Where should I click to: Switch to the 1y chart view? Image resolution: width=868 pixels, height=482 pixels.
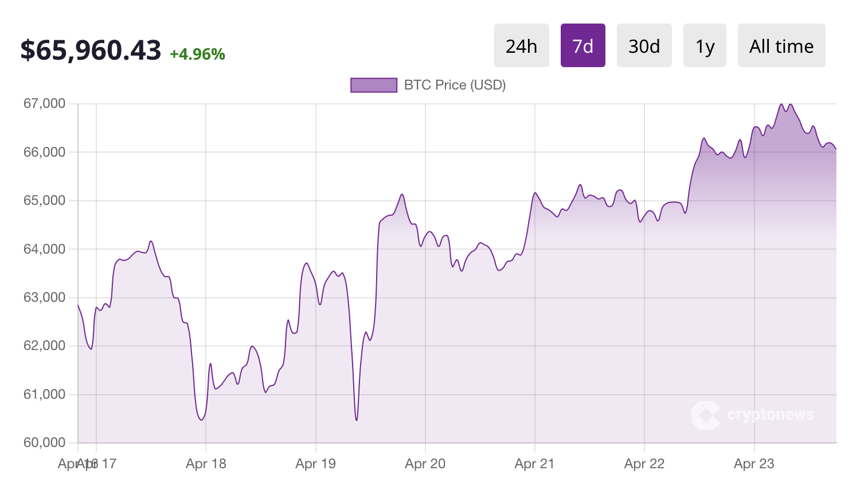[705, 45]
